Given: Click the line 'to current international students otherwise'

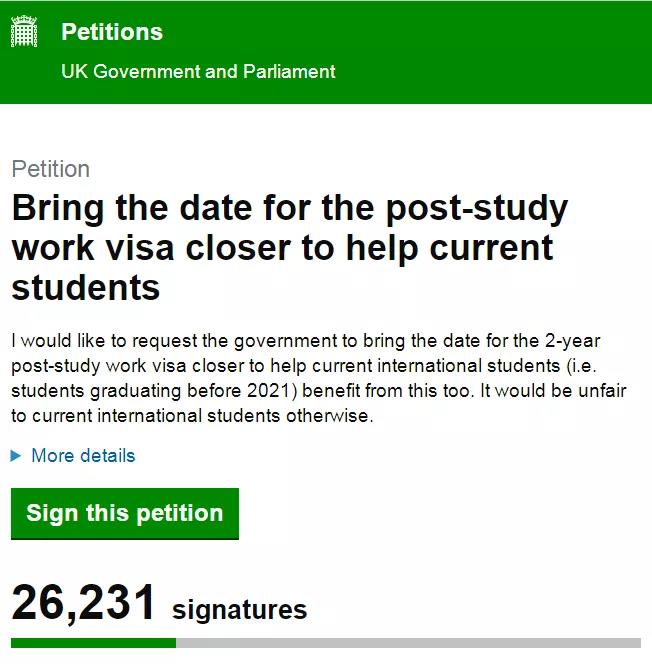Looking at the screenshot, I should click(192, 416).
